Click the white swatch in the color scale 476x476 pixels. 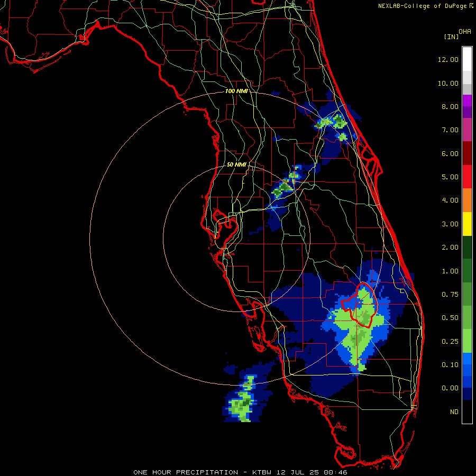click(467, 59)
